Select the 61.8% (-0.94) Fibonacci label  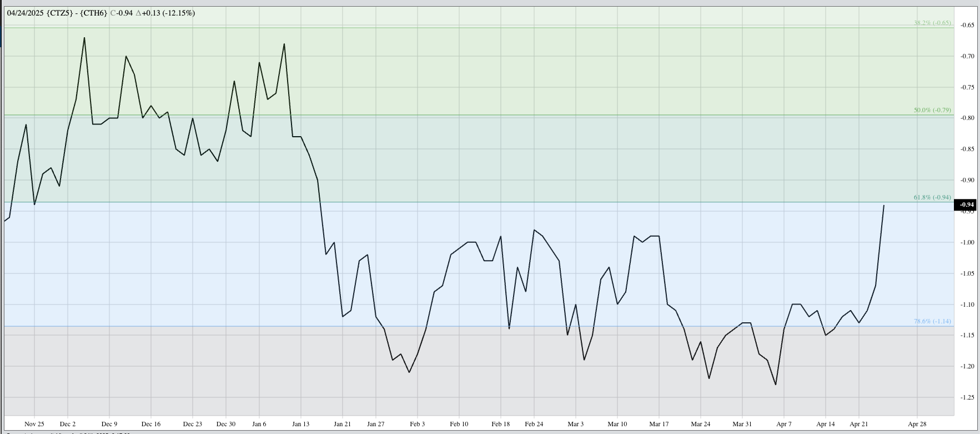pos(932,198)
